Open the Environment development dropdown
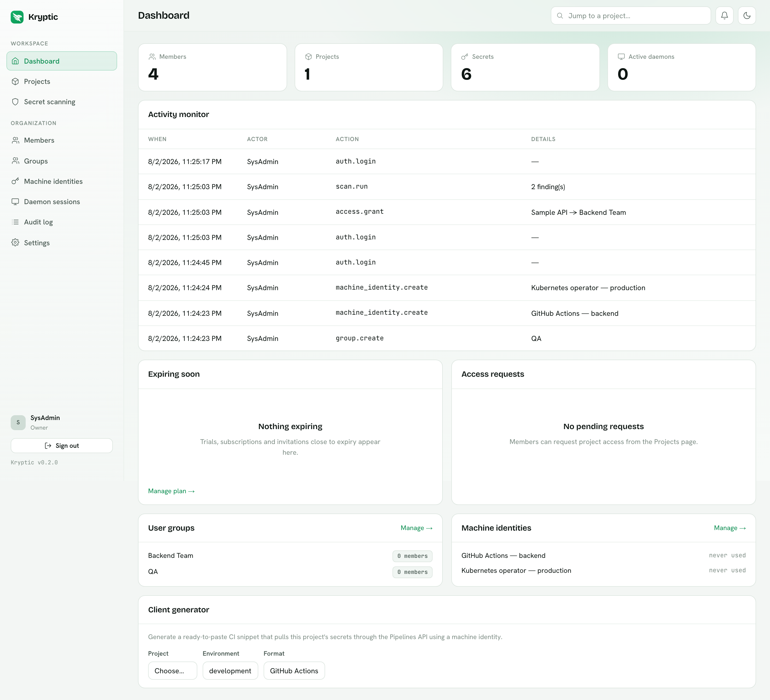 pyautogui.click(x=230, y=671)
